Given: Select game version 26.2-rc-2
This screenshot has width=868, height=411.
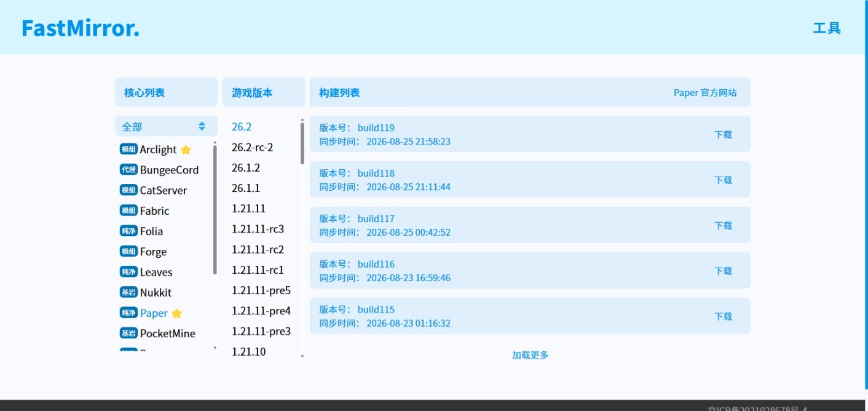Looking at the screenshot, I should pos(252,147).
